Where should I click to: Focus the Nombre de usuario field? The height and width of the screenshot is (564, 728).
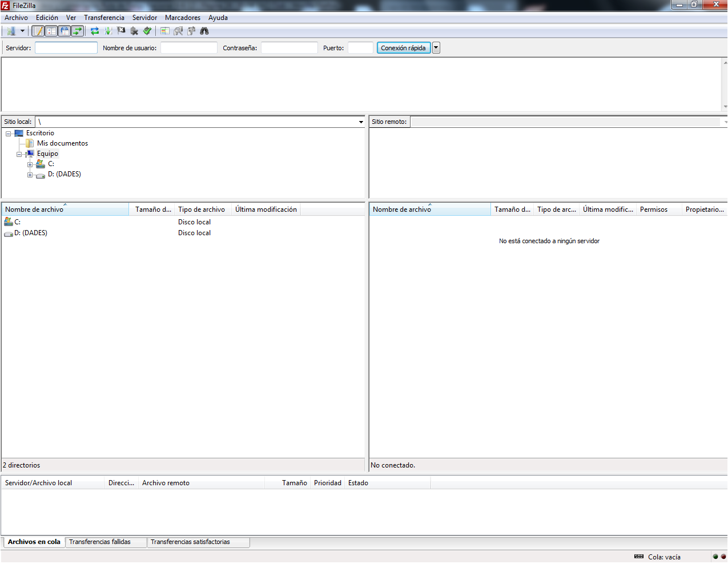(189, 48)
